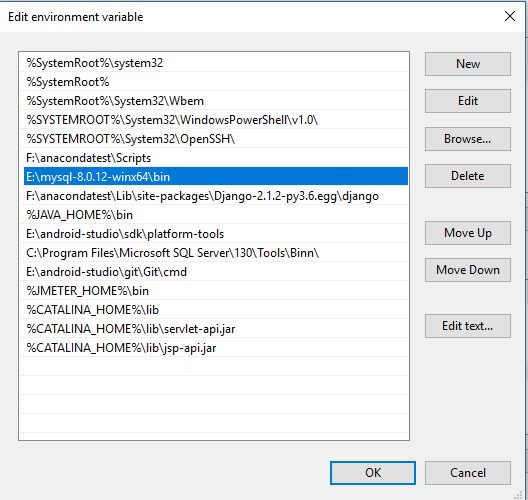Viewport: 528px width, 500px height.
Task: Select the highlighted mysql-8.0.12-winx64\bin entry
Action: [x=216, y=176]
